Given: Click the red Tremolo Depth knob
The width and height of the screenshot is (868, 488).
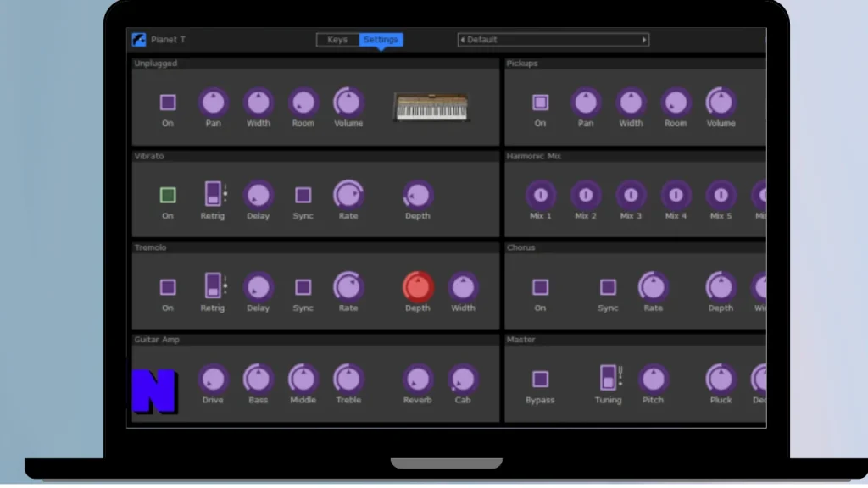Looking at the screenshot, I should [418, 287].
